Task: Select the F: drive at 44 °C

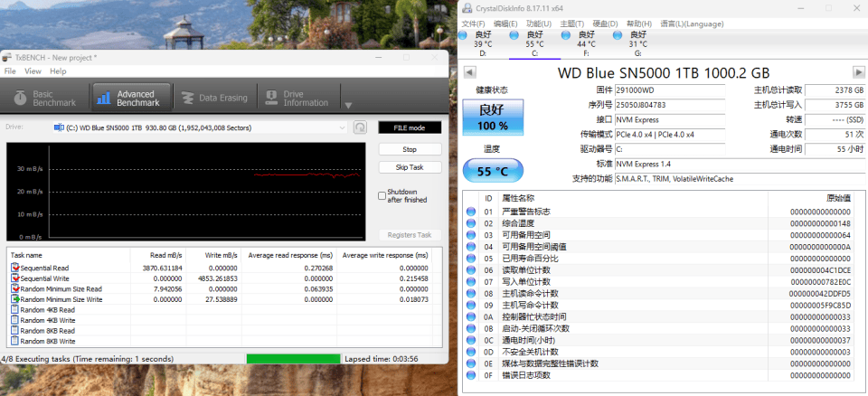Action: [x=586, y=43]
